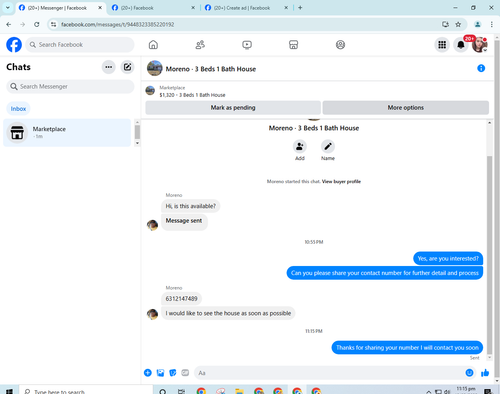Go to the Home feed icon
This screenshot has height=394, width=500.
pos(153,45)
